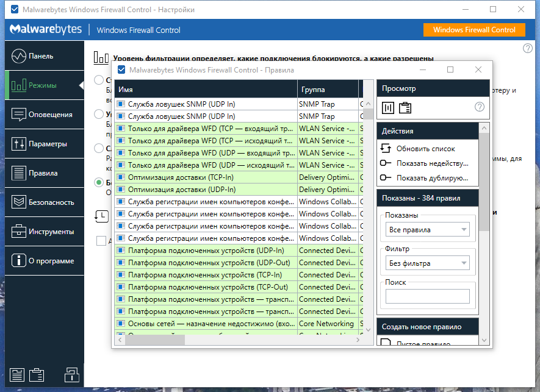Click the Действия panel header
This screenshot has height=392, width=540.
[427, 131]
